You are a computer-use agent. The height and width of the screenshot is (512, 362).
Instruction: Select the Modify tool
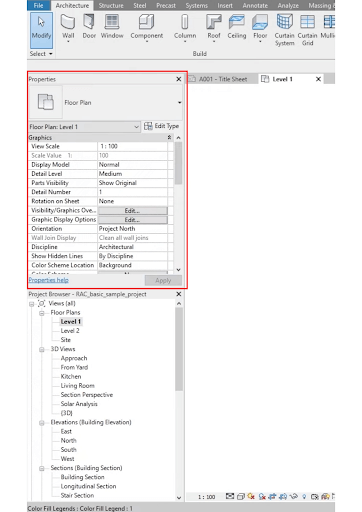(41, 30)
